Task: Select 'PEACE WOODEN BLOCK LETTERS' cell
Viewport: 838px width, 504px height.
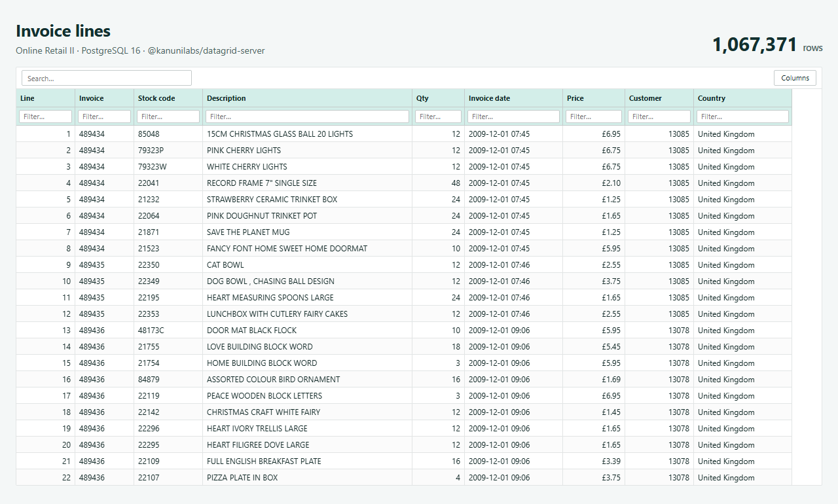Action: pos(308,396)
